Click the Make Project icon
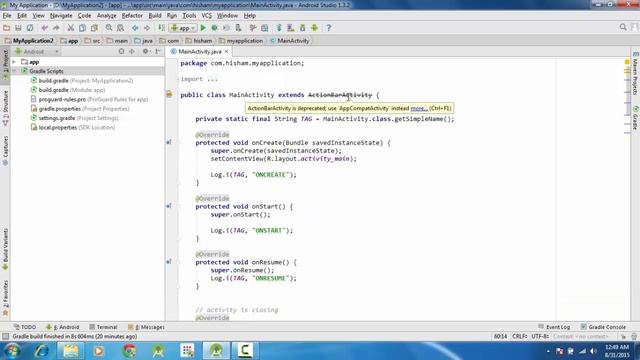Image resolution: width=640 pixels, height=360 pixels. (x=162, y=28)
